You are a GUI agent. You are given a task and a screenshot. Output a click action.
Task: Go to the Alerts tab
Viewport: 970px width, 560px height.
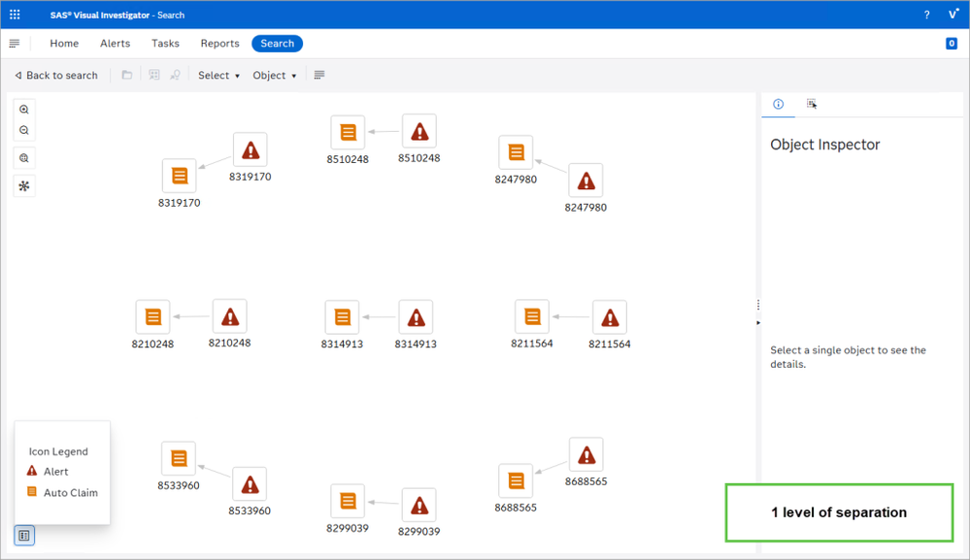[116, 44]
